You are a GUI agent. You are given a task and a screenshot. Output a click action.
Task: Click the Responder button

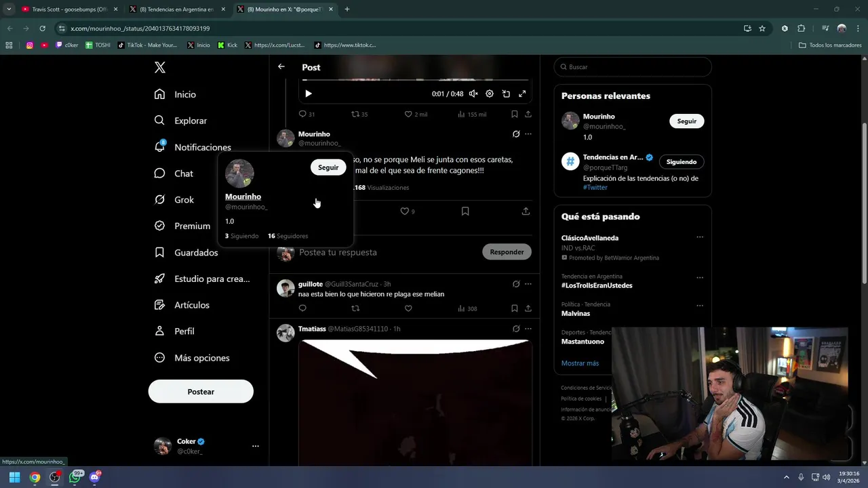[507, 252]
